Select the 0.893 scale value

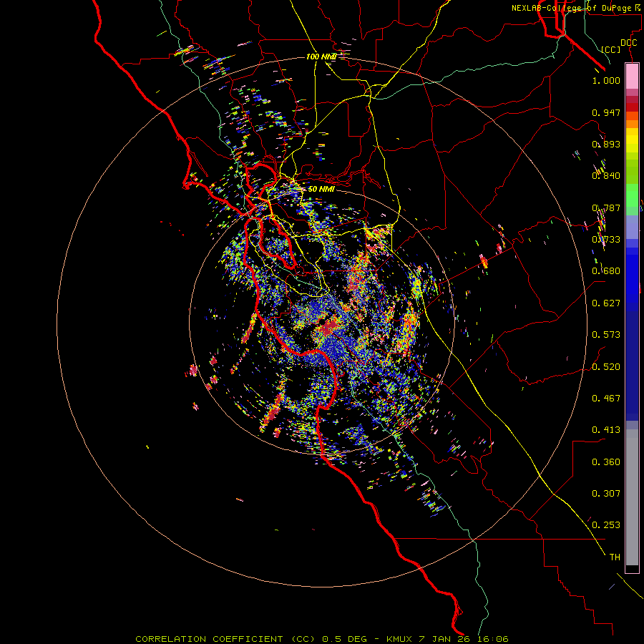click(606, 144)
